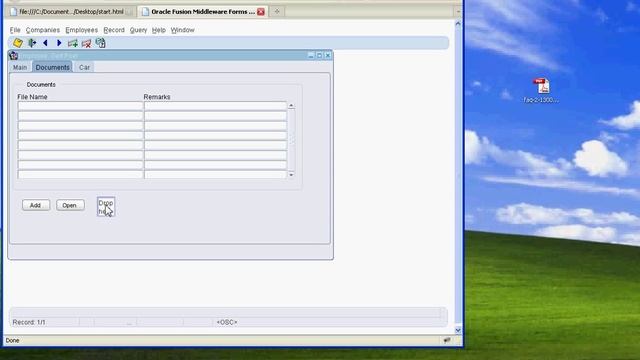
Task: Click the yellow Save toolbar icon
Action: (18, 43)
